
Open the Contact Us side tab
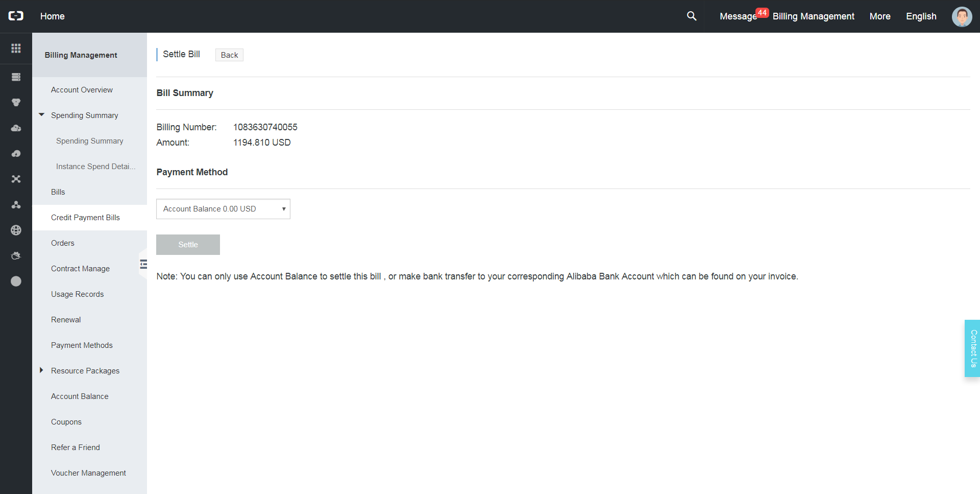pyautogui.click(x=973, y=348)
